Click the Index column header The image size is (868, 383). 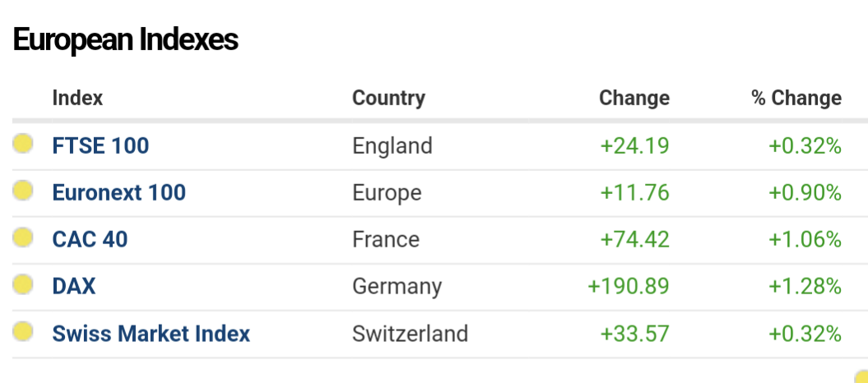click(77, 99)
